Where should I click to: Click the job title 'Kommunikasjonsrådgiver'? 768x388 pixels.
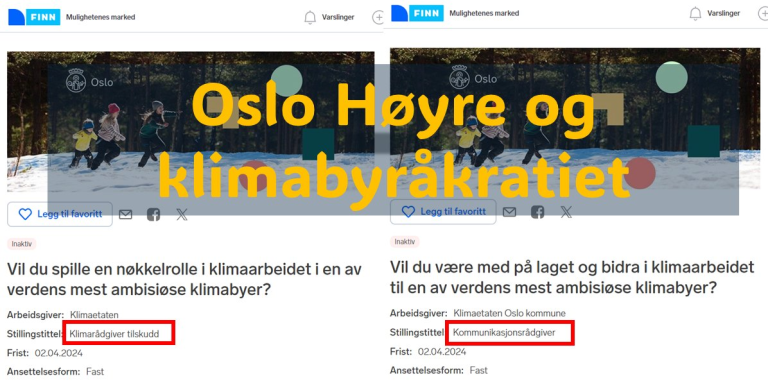pos(504,333)
